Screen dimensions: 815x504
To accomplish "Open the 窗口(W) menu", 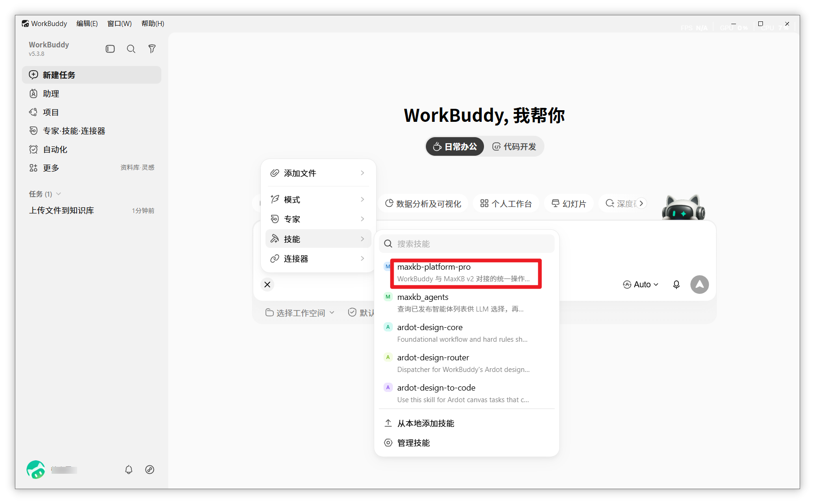I will click(119, 24).
